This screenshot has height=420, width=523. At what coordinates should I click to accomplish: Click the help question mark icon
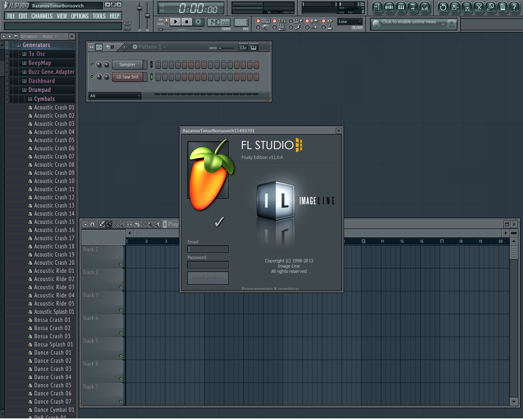(514, 7)
